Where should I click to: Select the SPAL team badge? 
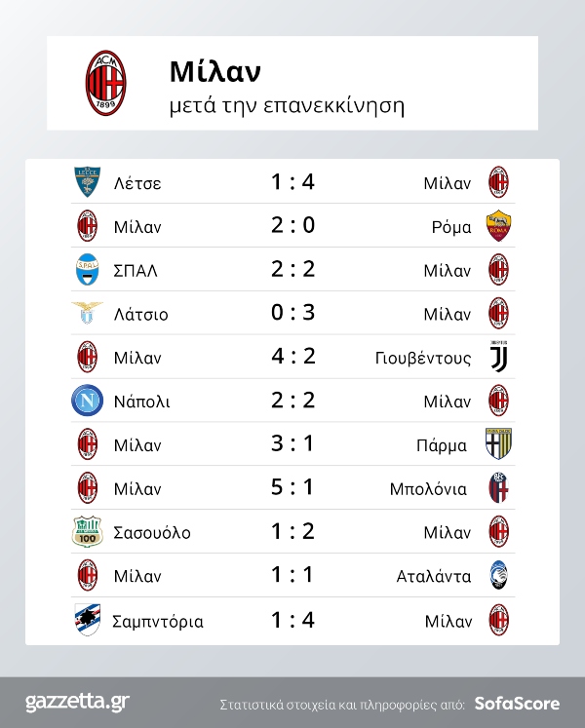[x=87, y=270]
